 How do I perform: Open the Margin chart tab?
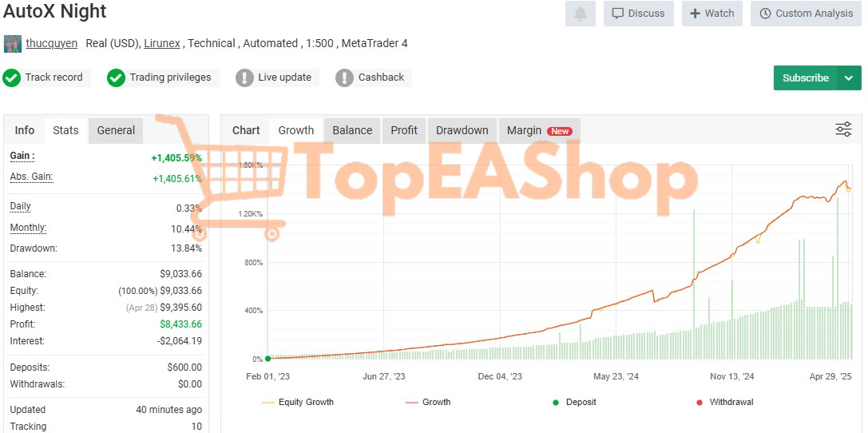[x=538, y=130]
